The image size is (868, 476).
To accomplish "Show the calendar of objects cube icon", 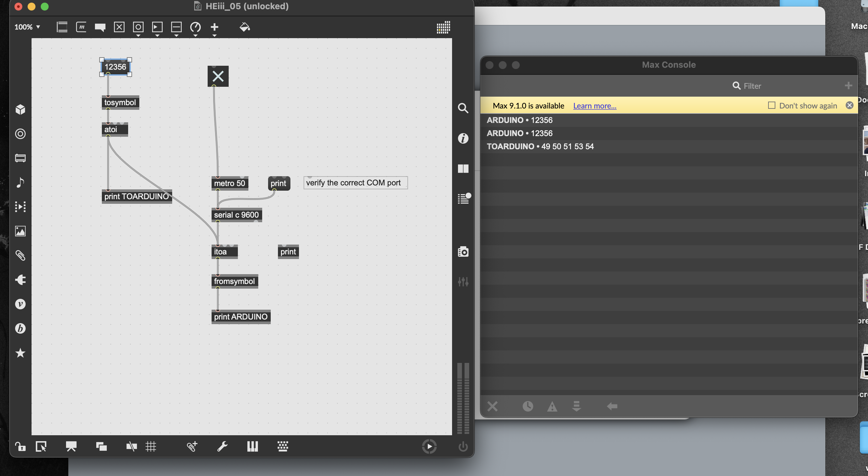I will (20, 109).
